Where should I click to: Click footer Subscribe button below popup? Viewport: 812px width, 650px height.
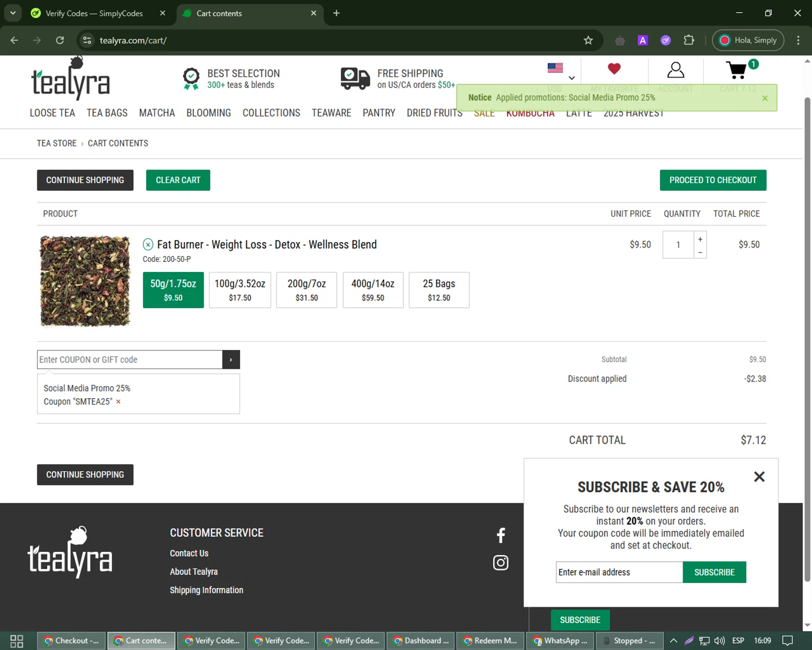pos(580,620)
